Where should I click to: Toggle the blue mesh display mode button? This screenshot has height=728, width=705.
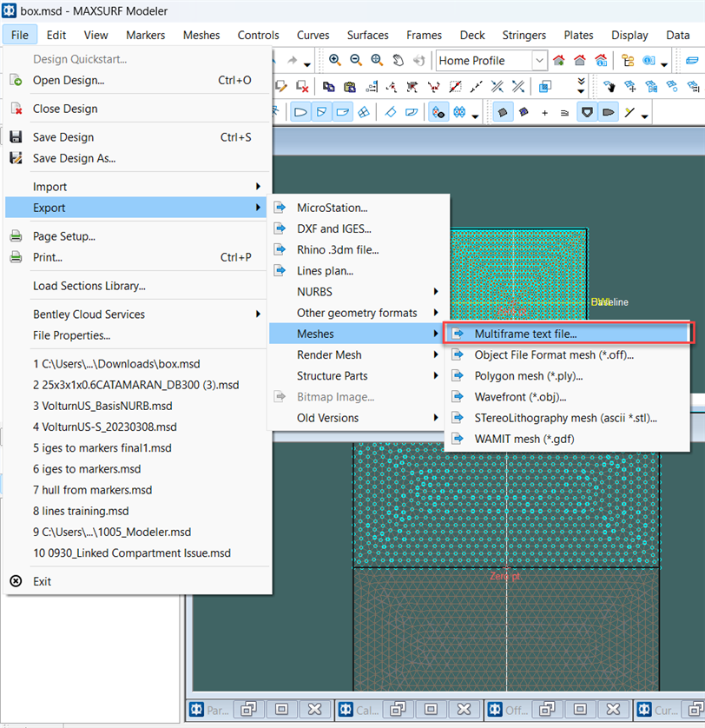pos(458,111)
